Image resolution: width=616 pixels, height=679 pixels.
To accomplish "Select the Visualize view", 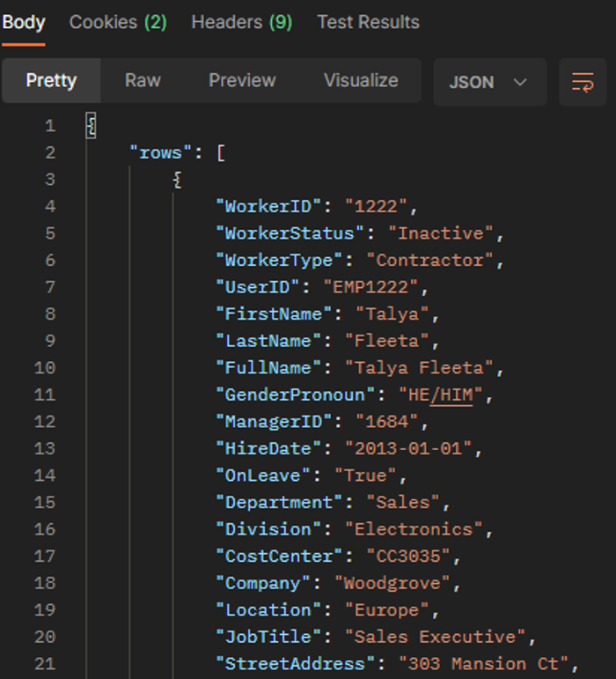I will click(361, 80).
